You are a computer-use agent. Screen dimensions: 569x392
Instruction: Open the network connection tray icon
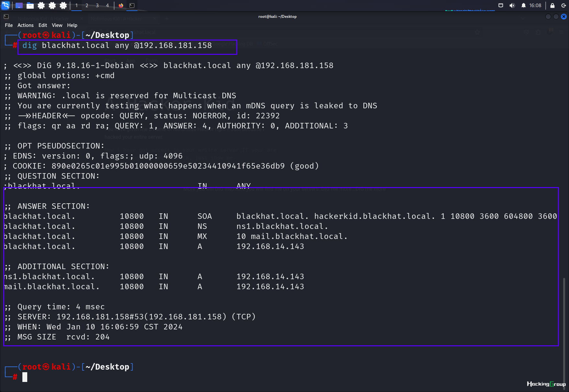point(501,6)
